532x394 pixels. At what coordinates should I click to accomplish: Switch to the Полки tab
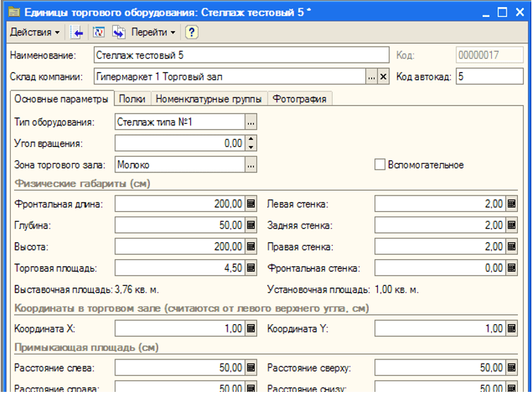click(x=132, y=99)
